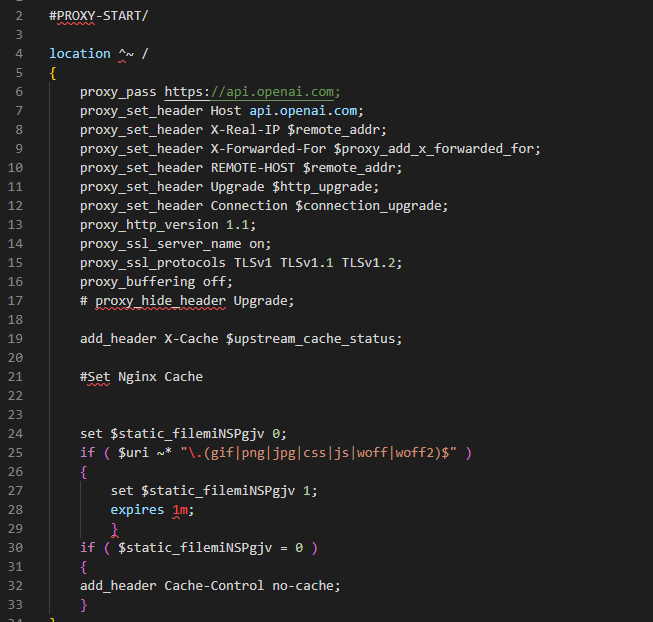Select line number 30 in the gutter
This screenshot has width=653, height=622.
coord(15,548)
